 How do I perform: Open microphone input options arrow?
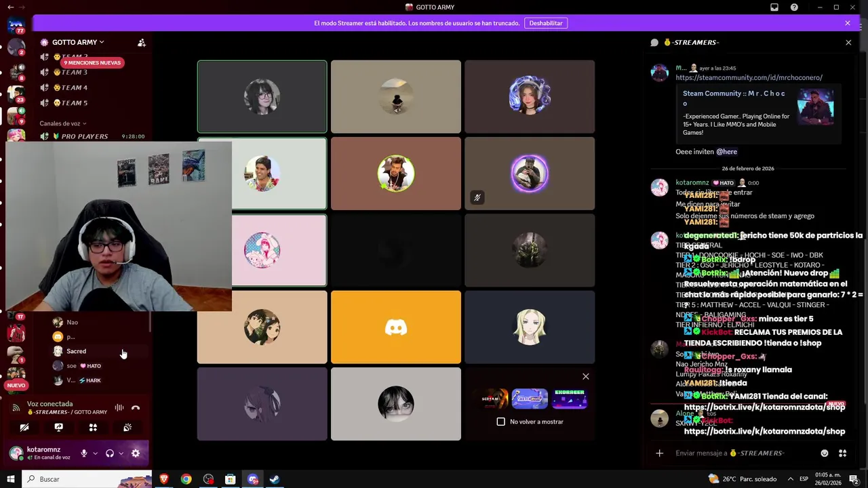click(95, 453)
